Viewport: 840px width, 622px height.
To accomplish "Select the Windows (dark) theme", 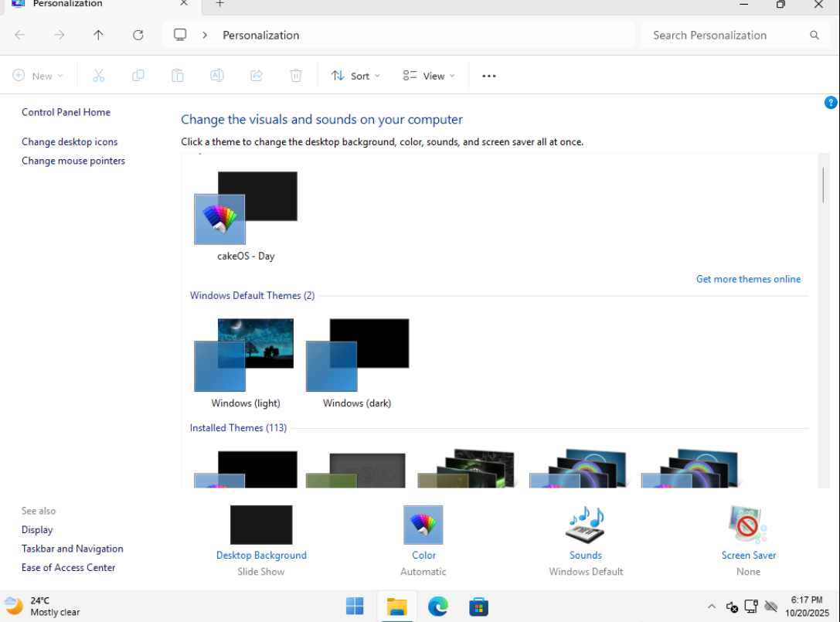I will click(x=357, y=356).
